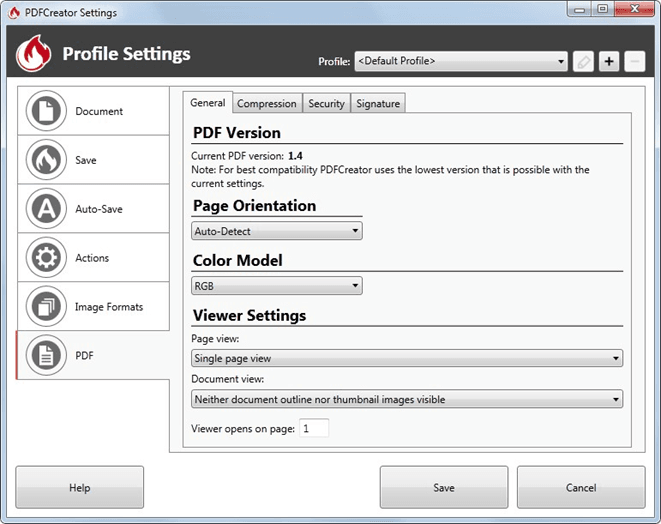This screenshot has height=524, width=661.
Task: Select the Document label in sidebar
Action: pos(99,111)
